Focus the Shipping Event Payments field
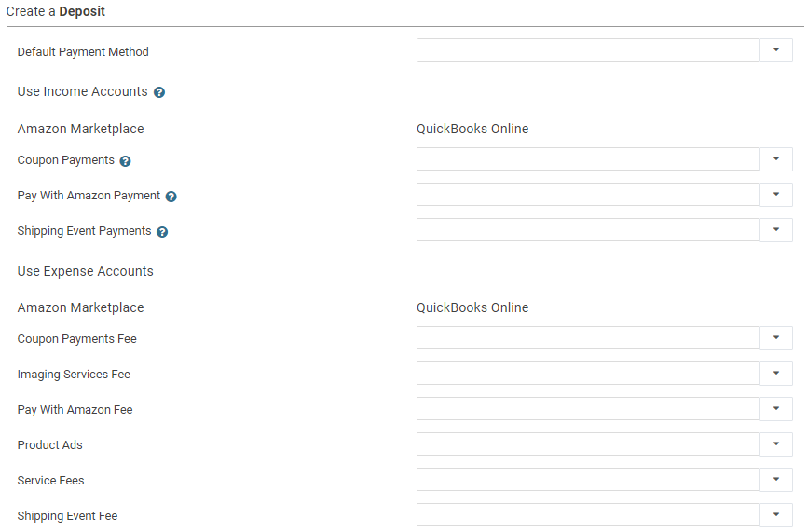 pyautogui.click(x=588, y=230)
